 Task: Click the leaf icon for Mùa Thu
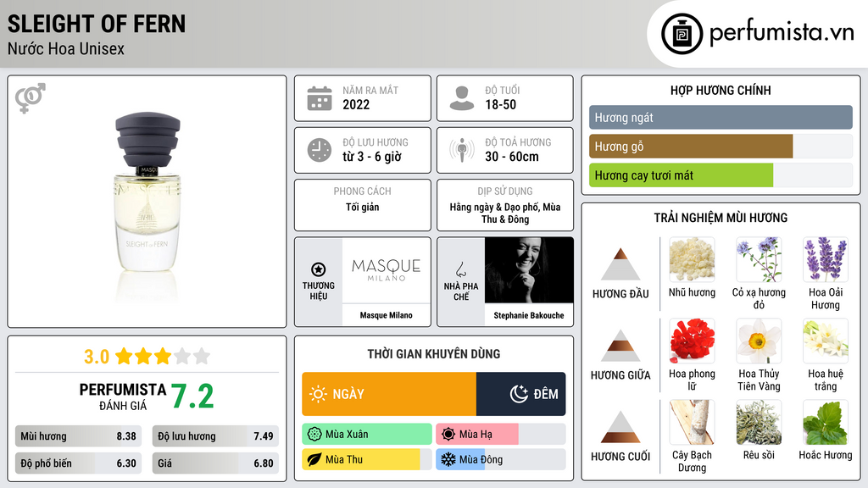click(x=314, y=460)
